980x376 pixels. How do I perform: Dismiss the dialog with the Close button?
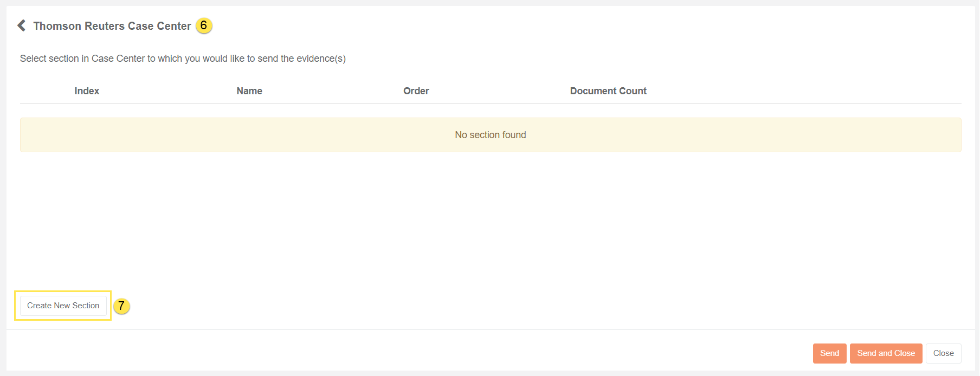[943, 353]
